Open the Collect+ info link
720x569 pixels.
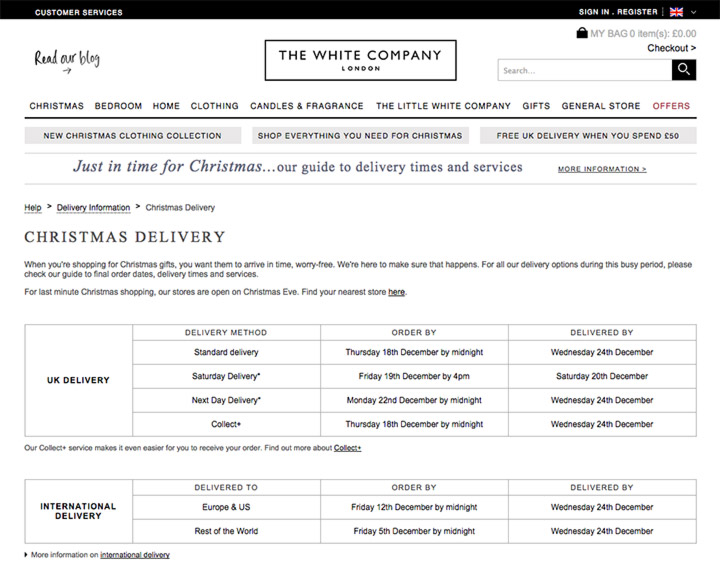(x=347, y=448)
